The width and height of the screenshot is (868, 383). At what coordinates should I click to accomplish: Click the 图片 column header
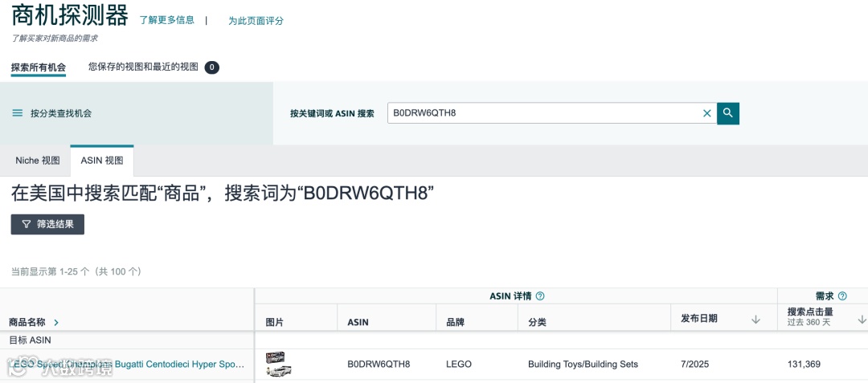[x=275, y=322]
